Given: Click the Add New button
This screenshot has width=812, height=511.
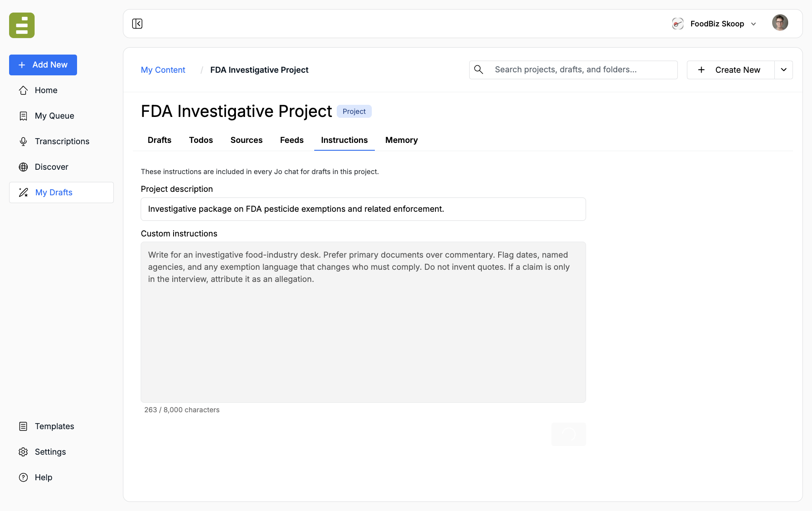Looking at the screenshot, I should 43,65.
